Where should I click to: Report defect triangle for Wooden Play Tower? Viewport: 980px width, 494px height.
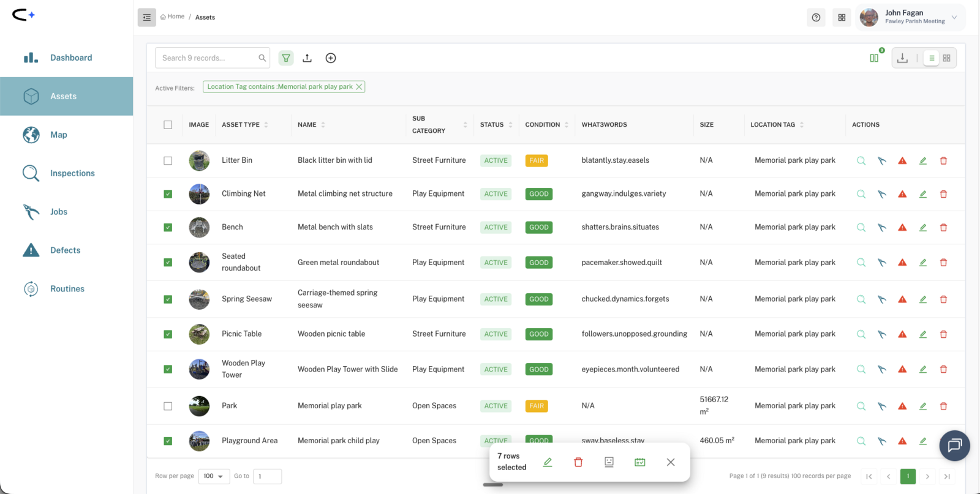pos(902,369)
